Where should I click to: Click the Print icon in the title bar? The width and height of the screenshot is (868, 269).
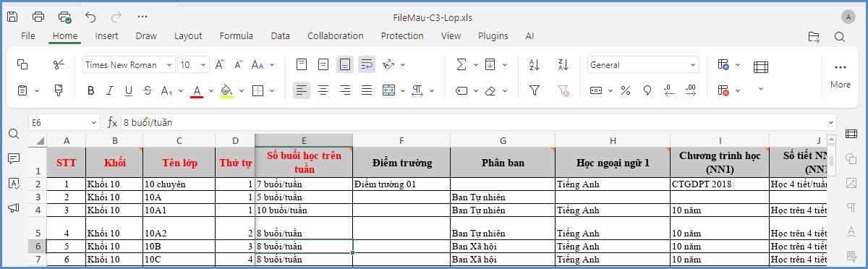click(38, 17)
